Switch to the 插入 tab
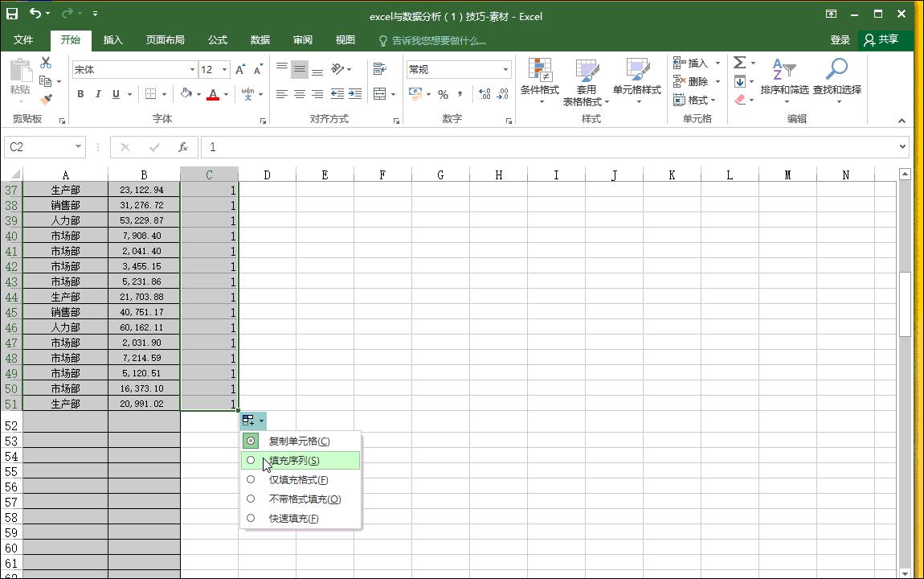The image size is (924, 579). pos(112,40)
